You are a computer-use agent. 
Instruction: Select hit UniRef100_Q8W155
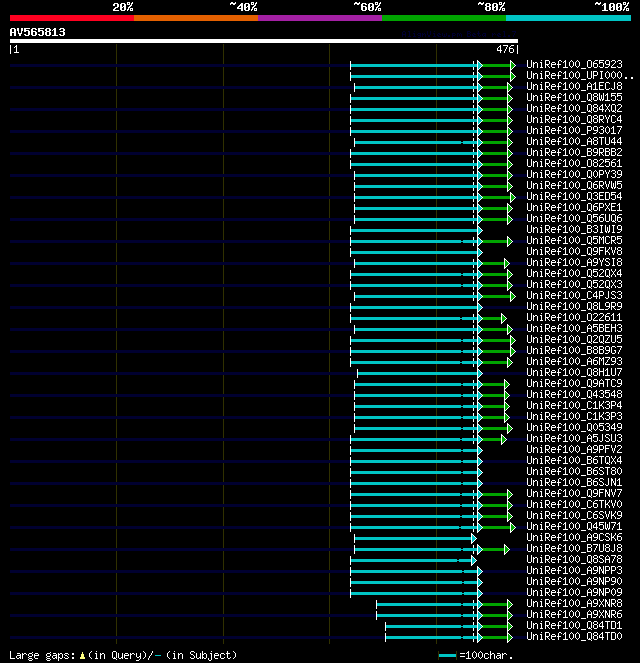(x=574, y=97)
